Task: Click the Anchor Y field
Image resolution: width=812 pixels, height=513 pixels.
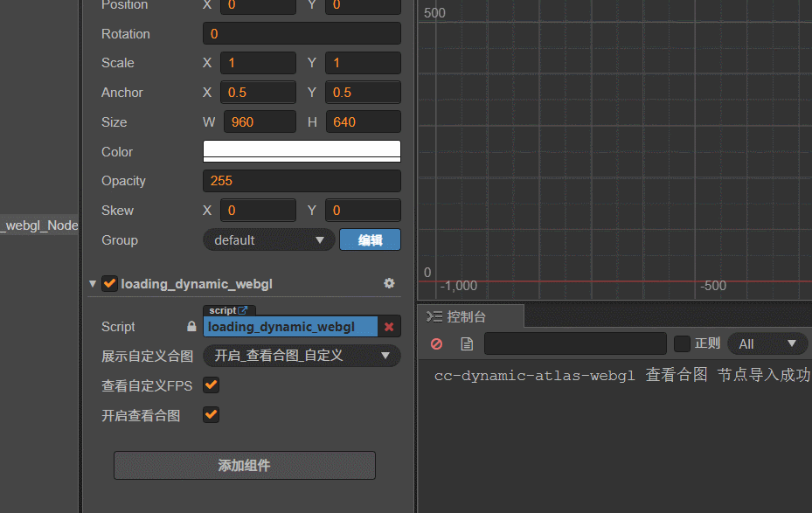Action: coord(363,92)
